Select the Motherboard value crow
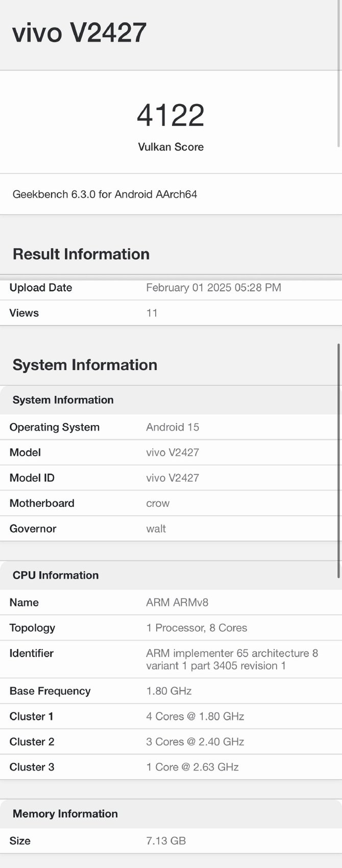This screenshot has height=868, width=342. point(158,503)
